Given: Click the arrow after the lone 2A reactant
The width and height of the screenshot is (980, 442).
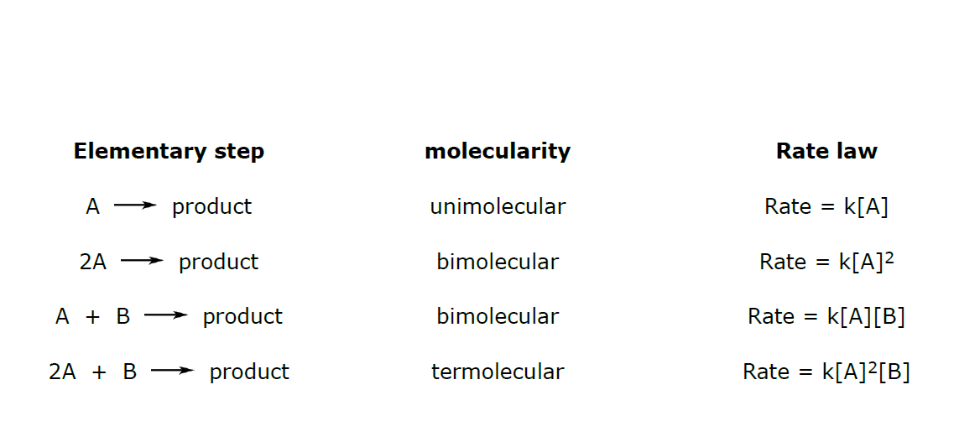Looking at the screenshot, I should click(142, 262).
